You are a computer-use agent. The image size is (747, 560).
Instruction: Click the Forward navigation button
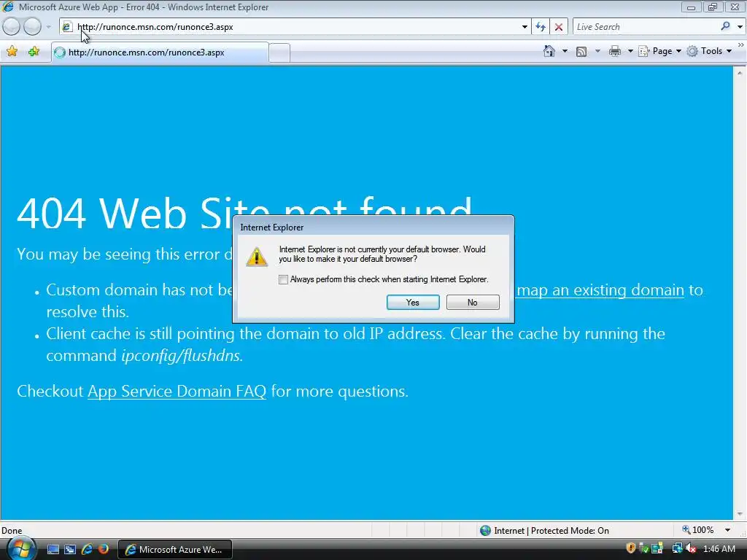(32, 27)
